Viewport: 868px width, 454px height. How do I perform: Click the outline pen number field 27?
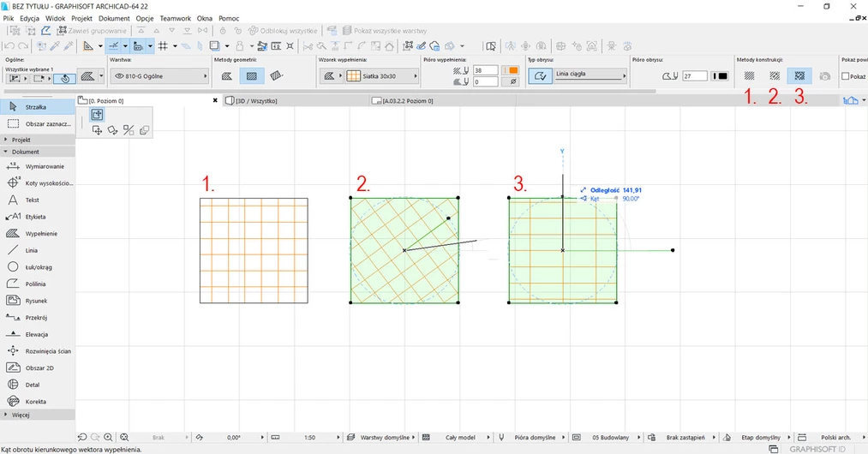(x=695, y=76)
